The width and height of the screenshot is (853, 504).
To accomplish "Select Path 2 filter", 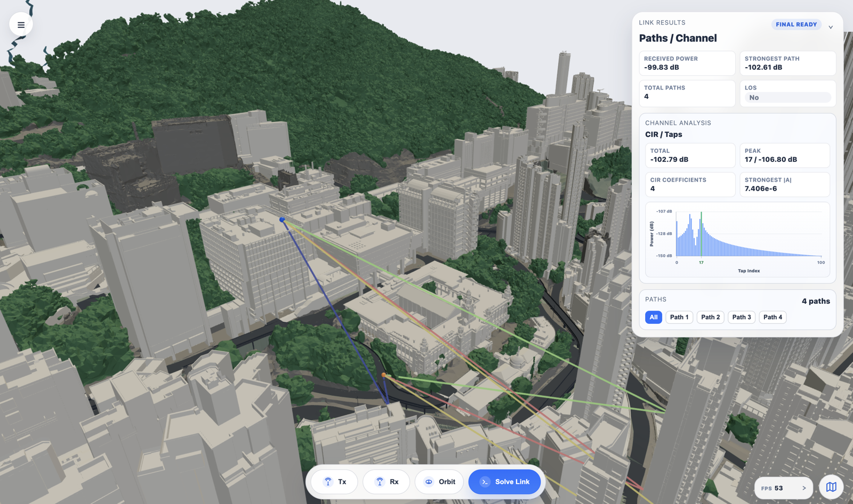I will click(x=711, y=317).
